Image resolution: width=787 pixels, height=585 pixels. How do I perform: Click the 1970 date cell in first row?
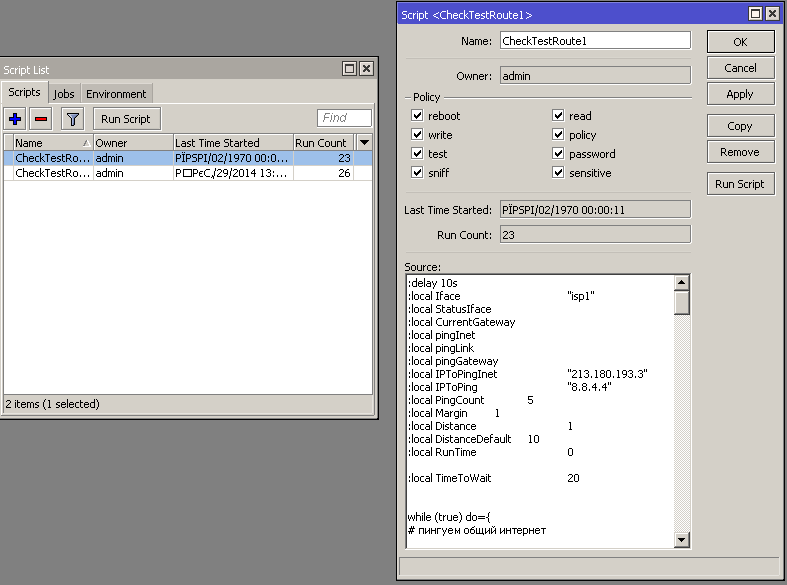(233, 158)
